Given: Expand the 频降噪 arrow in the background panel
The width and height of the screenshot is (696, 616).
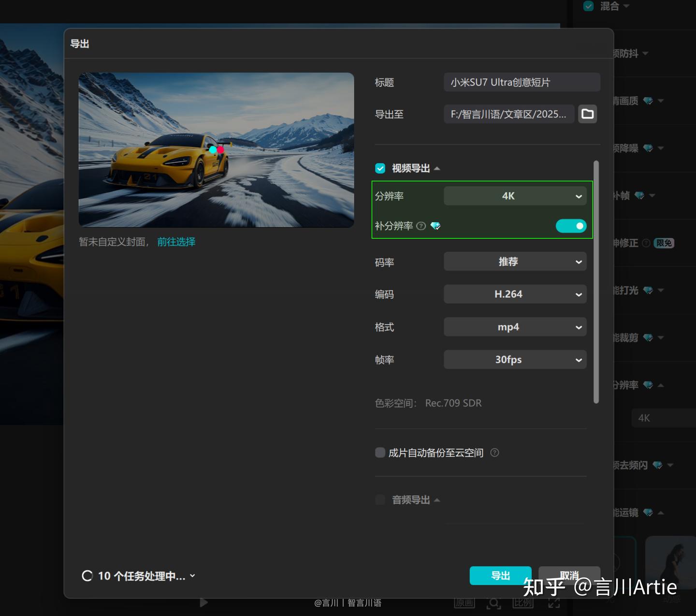Looking at the screenshot, I should (x=661, y=148).
